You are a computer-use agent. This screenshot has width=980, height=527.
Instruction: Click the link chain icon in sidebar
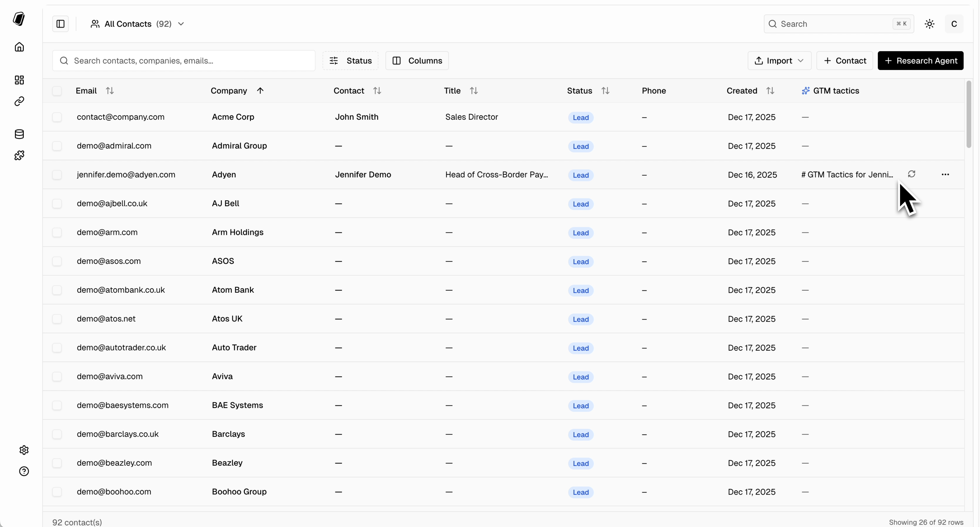pyautogui.click(x=19, y=101)
